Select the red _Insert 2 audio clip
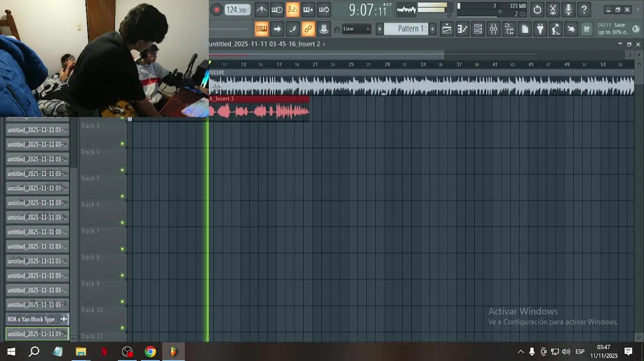Viewport: 644px width, 361px height. tap(259, 107)
